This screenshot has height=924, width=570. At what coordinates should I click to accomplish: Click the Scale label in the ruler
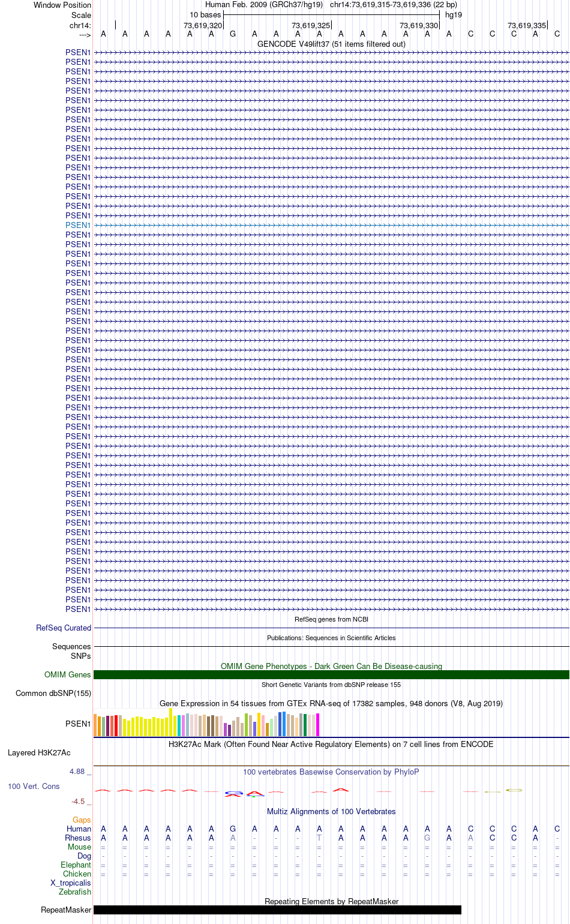click(81, 15)
